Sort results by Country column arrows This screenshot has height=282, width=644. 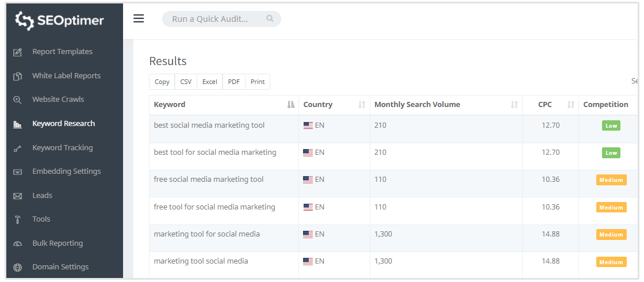pos(362,105)
